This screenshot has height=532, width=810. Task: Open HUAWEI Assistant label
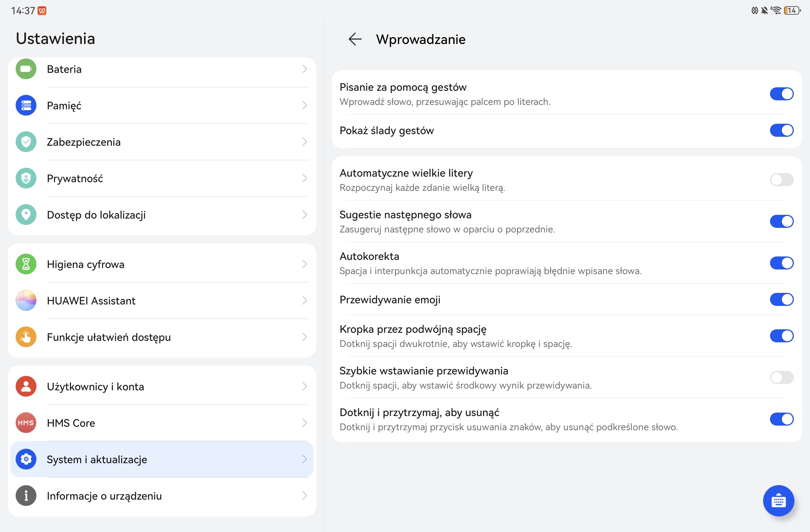(x=91, y=301)
